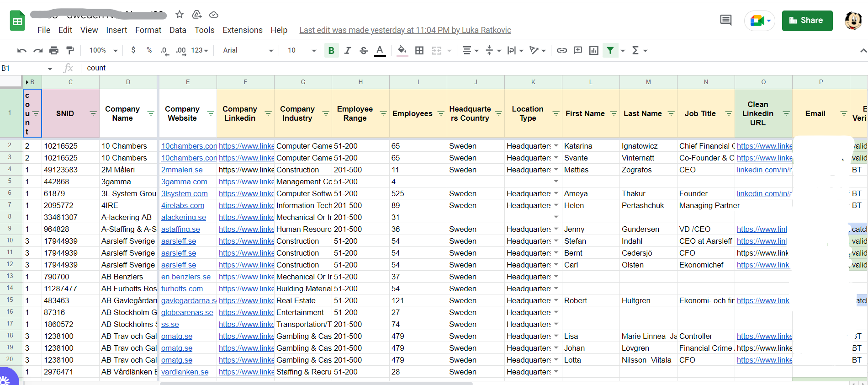Click the Undo icon in toolbar
868x385 pixels.
(21, 50)
